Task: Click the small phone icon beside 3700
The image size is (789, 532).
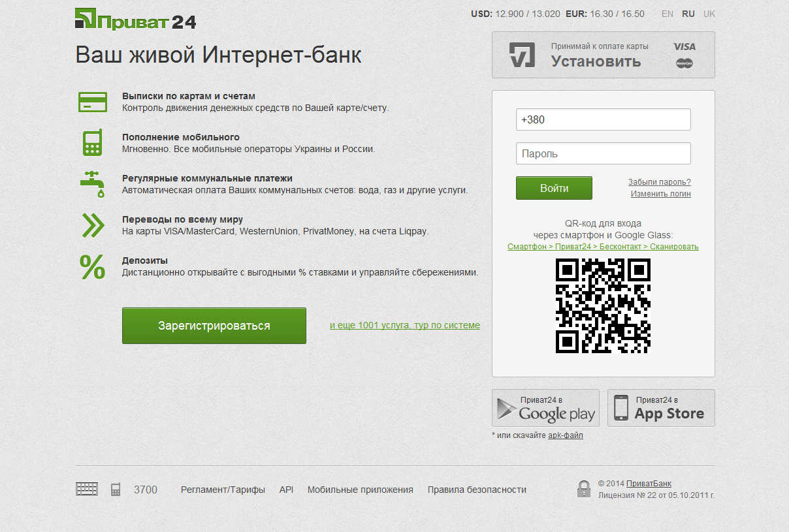Action: [116, 490]
